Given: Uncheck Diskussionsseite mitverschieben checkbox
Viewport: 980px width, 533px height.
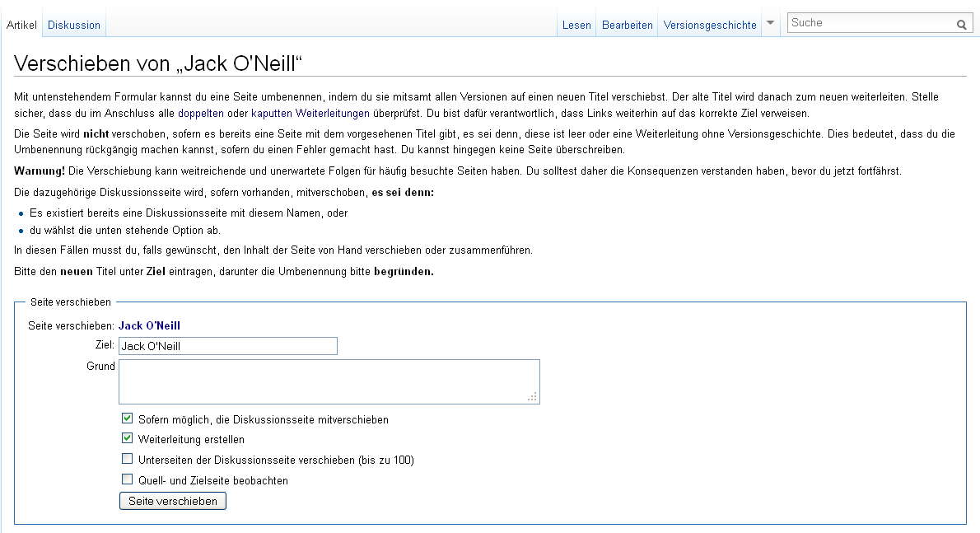Looking at the screenshot, I should (x=127, y=418).
